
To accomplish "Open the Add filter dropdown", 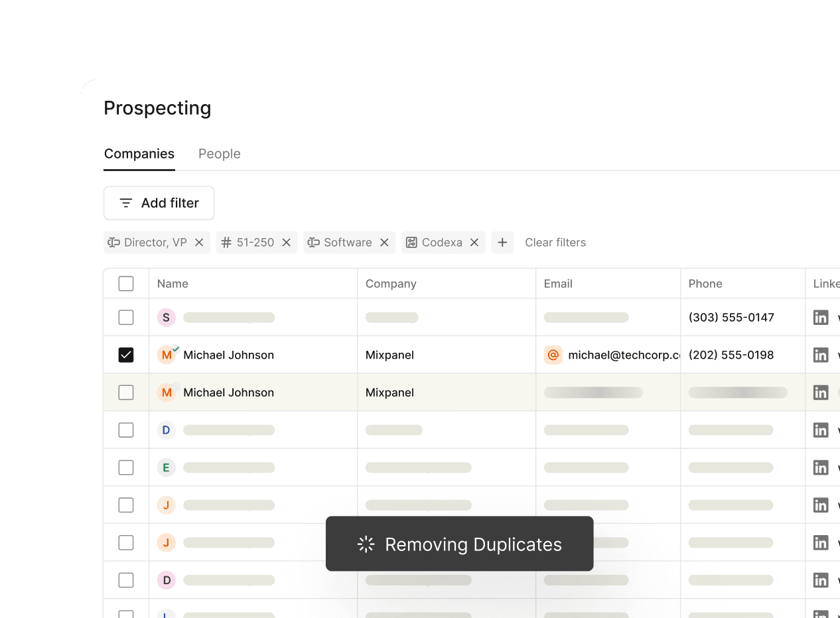I will (x=159, y=203).
